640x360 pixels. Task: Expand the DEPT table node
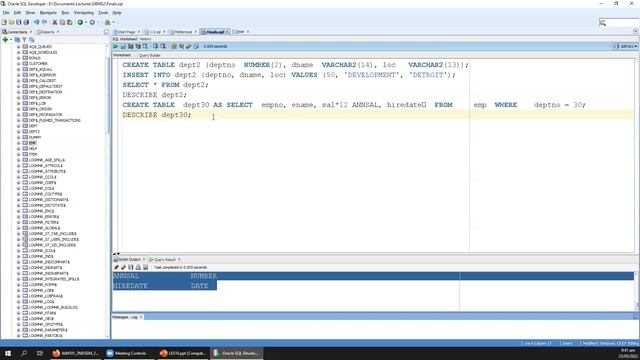[x=18, y=126]
